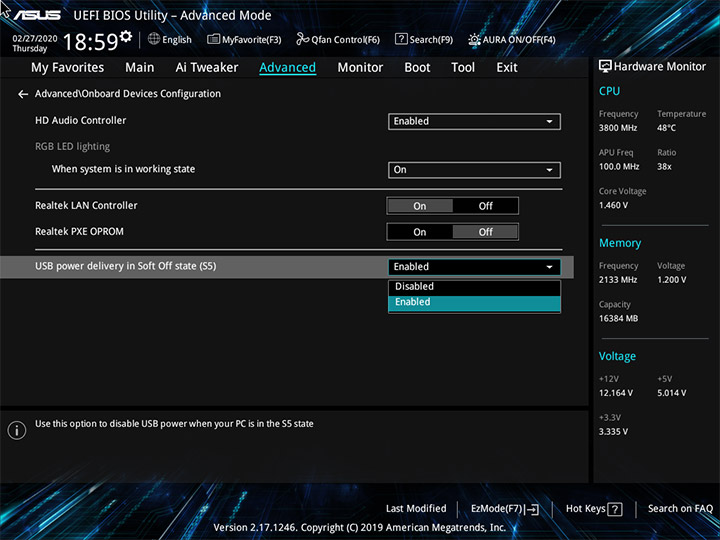Image resolution: width=720 pixels, height=540 pixels.
Task: Click the CPU frequency 3800 MHz value
Action: click(618, 128)
